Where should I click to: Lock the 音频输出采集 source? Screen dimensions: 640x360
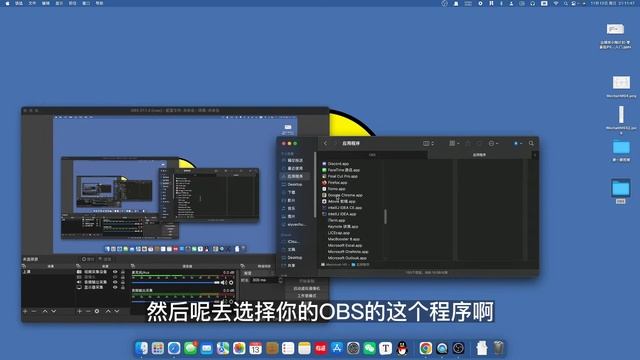click(123, 282)
